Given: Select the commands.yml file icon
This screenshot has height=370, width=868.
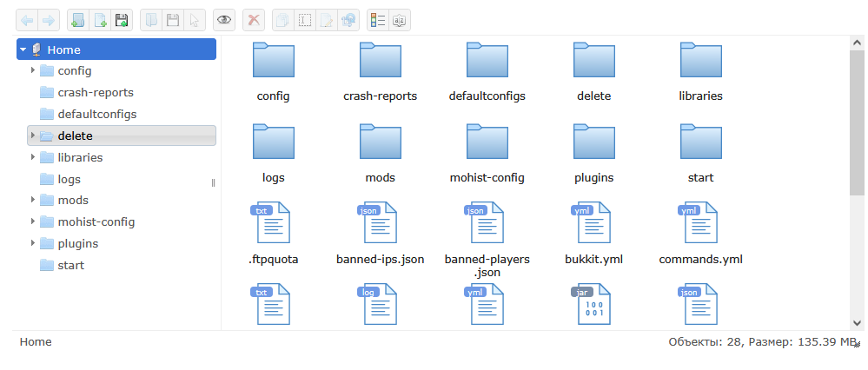Looking at the screenshot, I should 698,223.
